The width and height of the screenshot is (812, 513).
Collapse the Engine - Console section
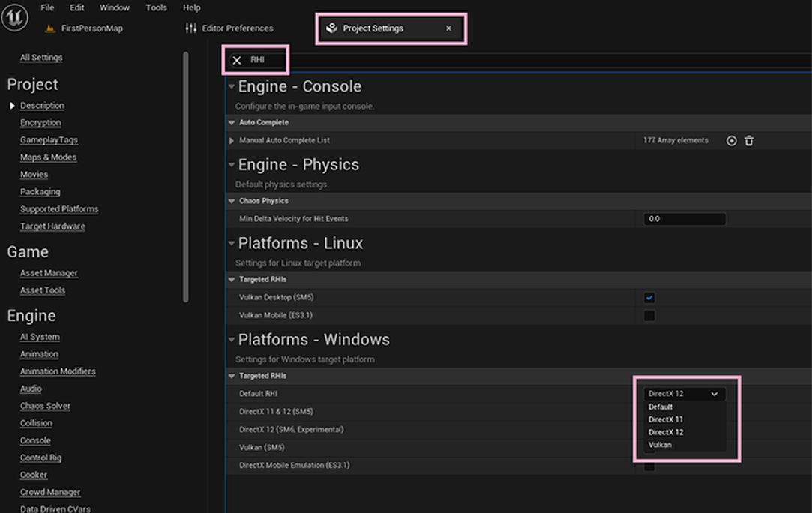232,85
